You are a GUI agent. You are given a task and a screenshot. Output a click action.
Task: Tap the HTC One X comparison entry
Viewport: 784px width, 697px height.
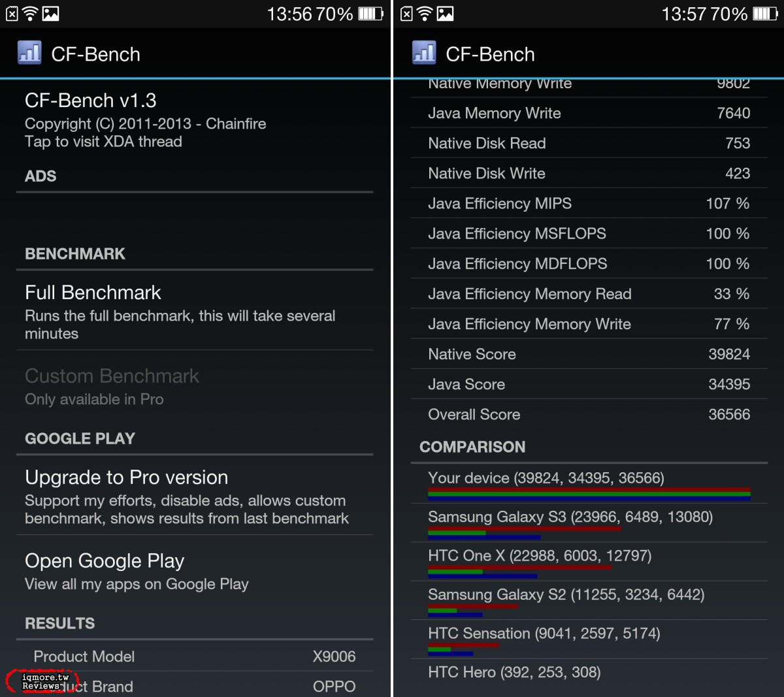coord(589,562)
